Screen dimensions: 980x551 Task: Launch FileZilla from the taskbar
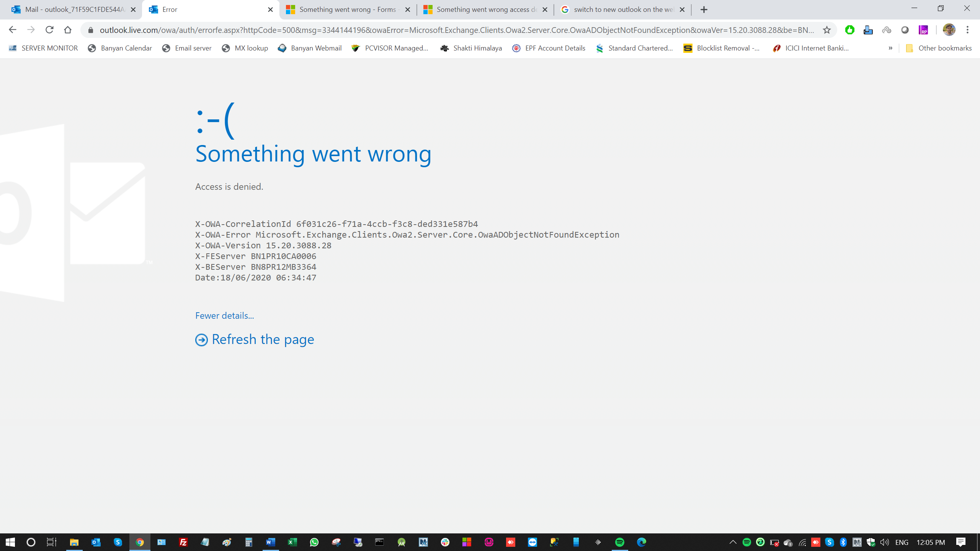(183, 542)
